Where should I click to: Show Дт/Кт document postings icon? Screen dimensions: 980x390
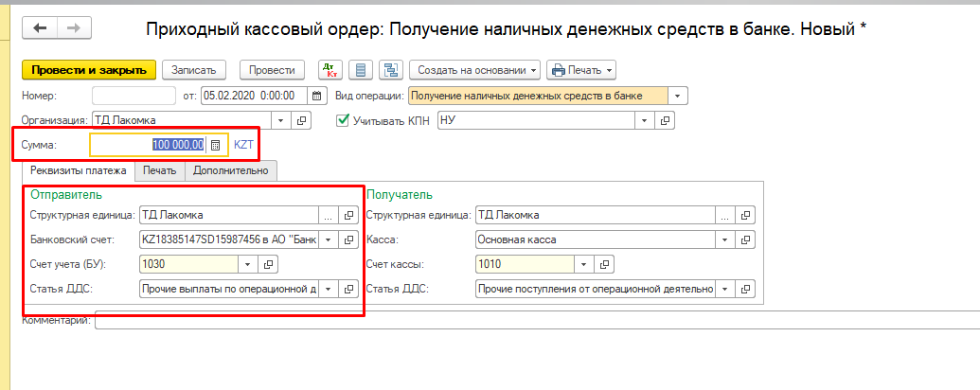[x=330, y=70]
